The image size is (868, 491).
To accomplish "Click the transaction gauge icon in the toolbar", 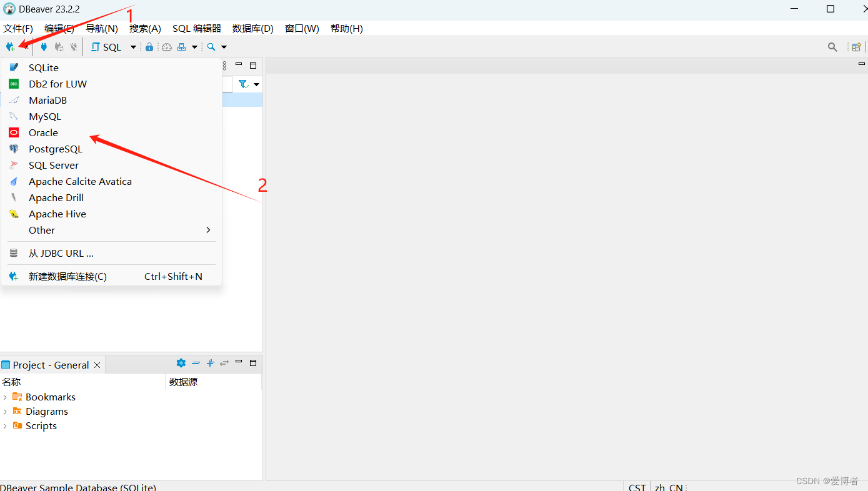I will 166,46.
